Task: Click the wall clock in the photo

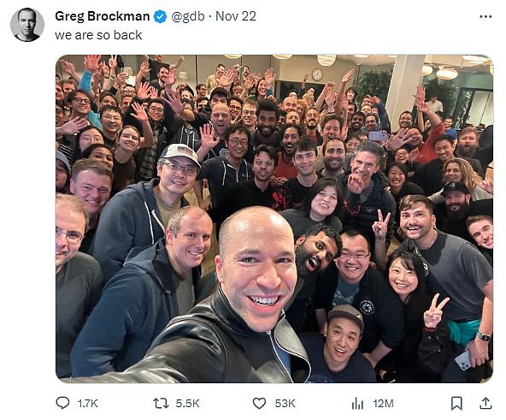Action: tap(317, 74)
